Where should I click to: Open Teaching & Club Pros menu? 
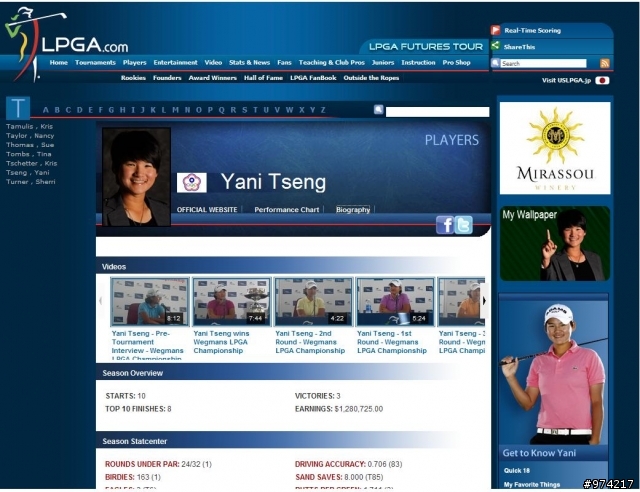[x=331, y=62]
